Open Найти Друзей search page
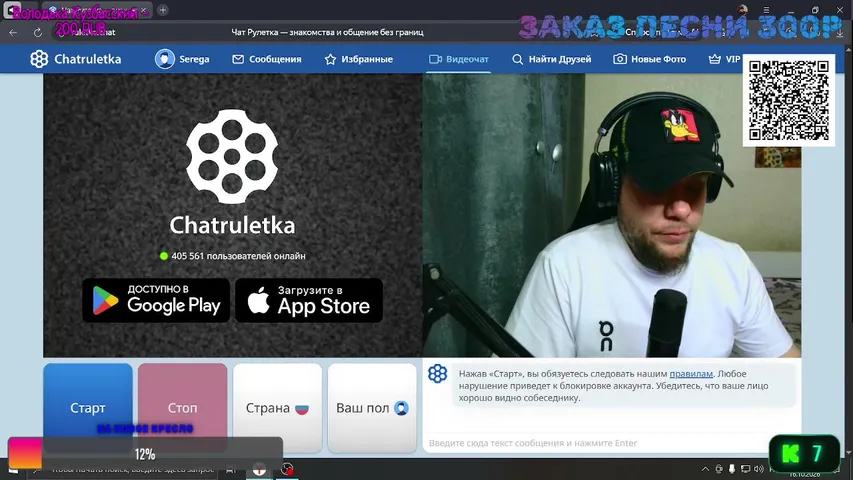The image size is (853, 480). tap(552, 59)
